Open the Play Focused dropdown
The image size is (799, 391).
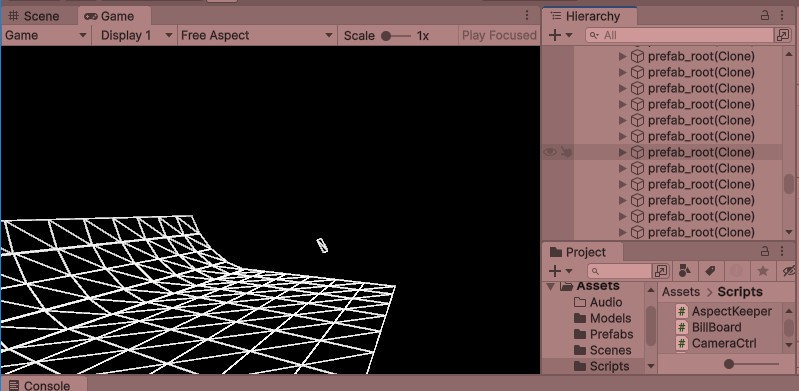click(499, 35)
